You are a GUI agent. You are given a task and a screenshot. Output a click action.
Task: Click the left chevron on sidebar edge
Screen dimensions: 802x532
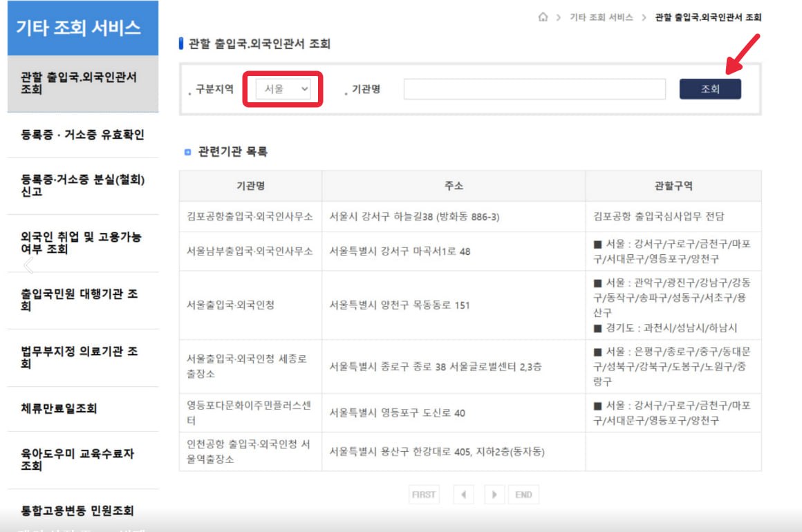tap(28, 265)
